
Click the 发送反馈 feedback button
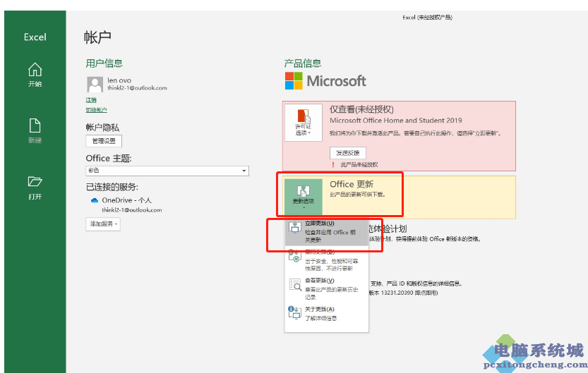tap(347, 153)
